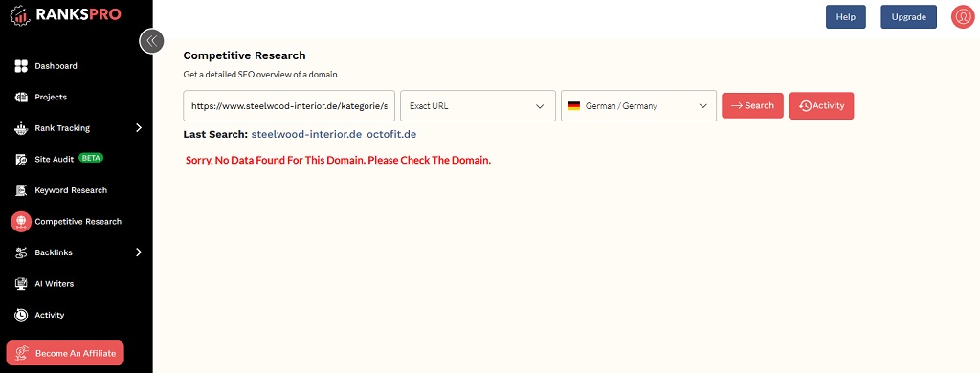
Task: Open the Site Audit BETA page
Action: [55, 160]
